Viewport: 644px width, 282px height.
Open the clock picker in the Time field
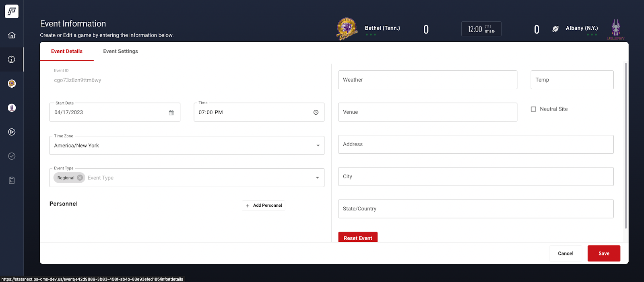(x=316, y=113)
